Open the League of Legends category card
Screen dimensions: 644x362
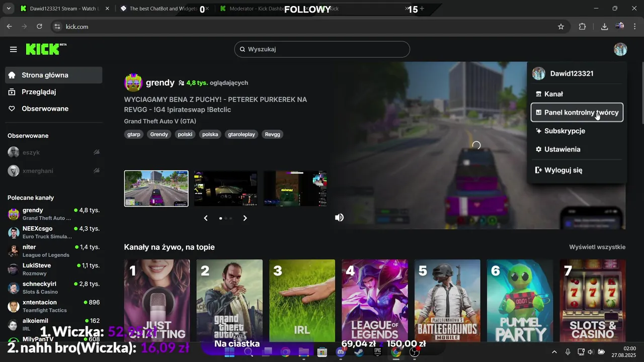[x=375, y=301]
